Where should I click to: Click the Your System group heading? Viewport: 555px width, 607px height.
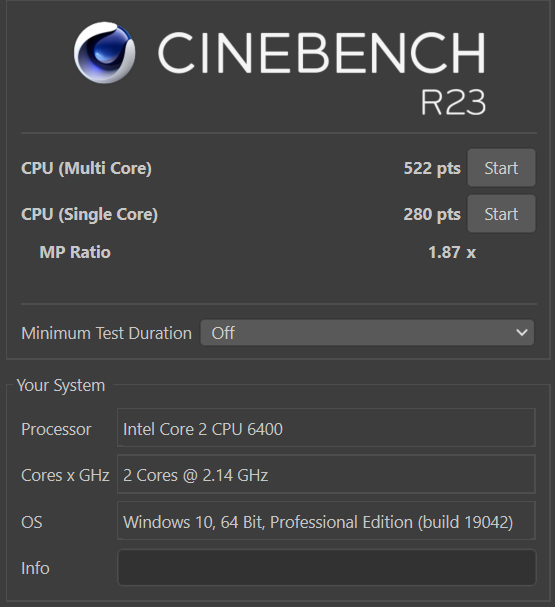[61, 386]
